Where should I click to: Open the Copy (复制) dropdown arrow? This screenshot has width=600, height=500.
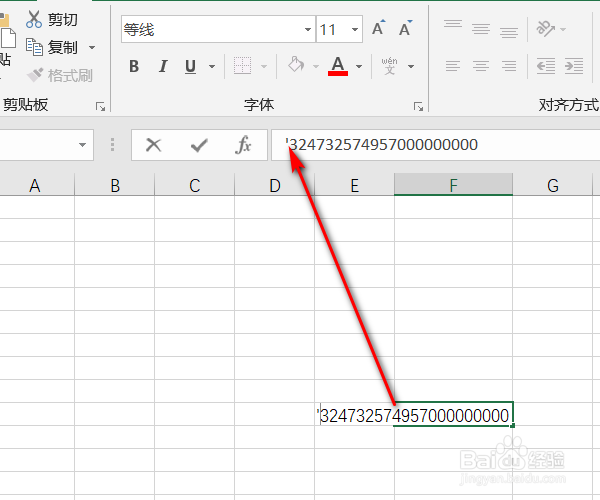click(x=92, y=47)
